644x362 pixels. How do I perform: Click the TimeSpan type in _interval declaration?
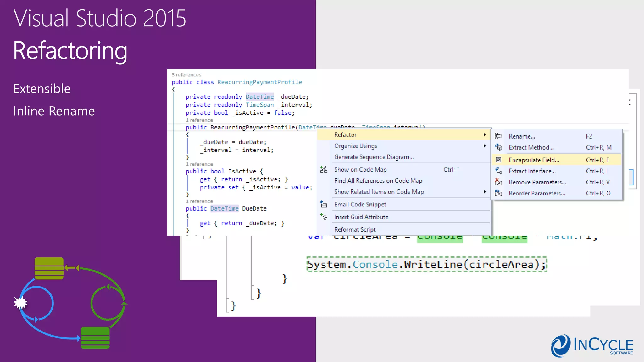coord(259,105)
